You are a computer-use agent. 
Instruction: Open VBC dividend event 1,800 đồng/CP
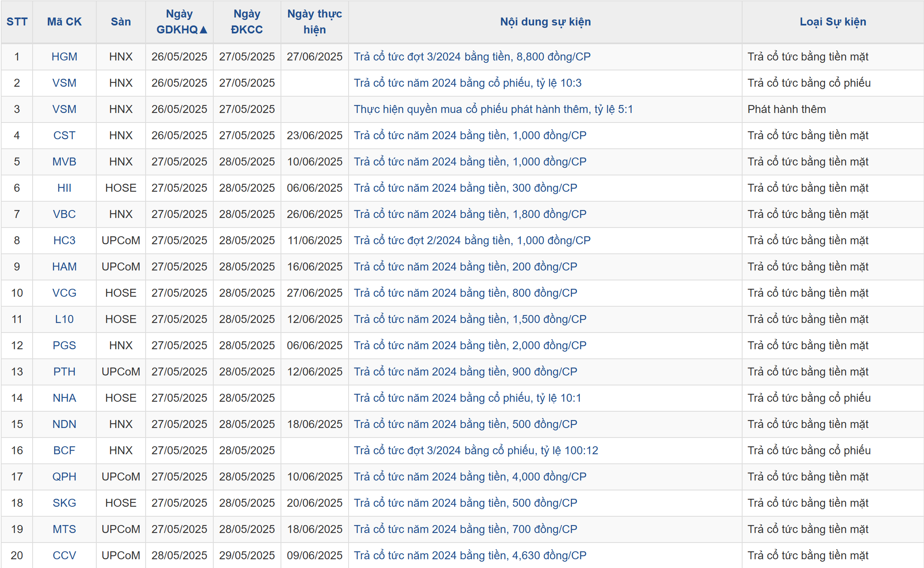click(x=470, y=214)
